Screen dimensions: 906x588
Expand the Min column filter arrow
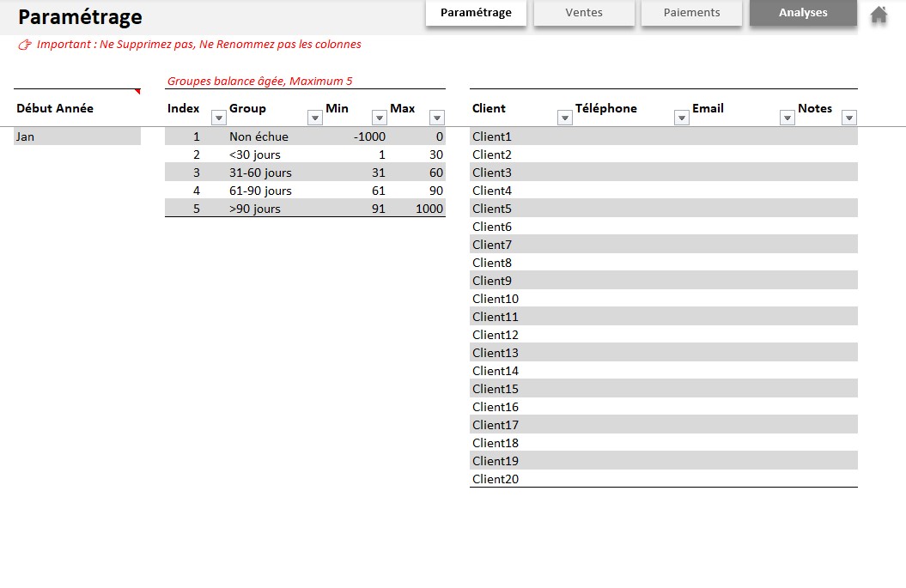[380, 118]
